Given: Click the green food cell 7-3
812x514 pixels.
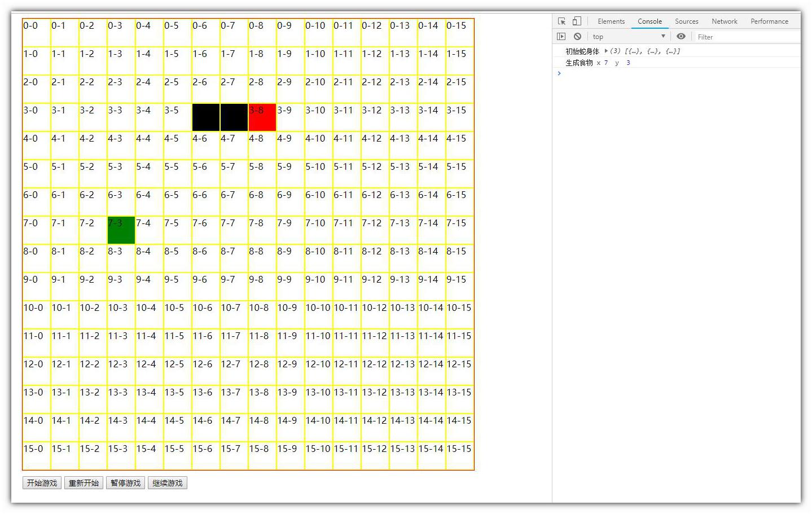Looking at the screenshot, I should [121, 230].
